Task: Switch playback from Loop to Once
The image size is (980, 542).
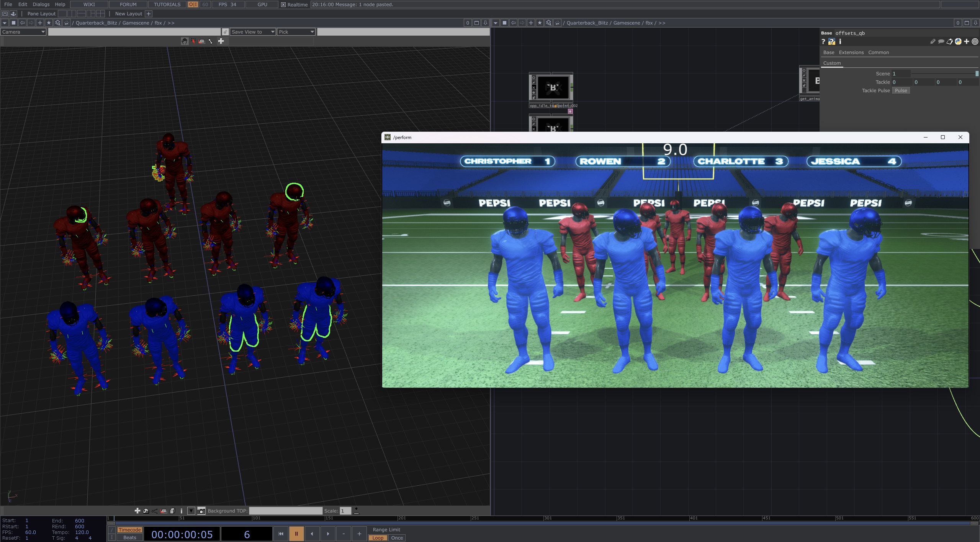Action: (396, 538)
